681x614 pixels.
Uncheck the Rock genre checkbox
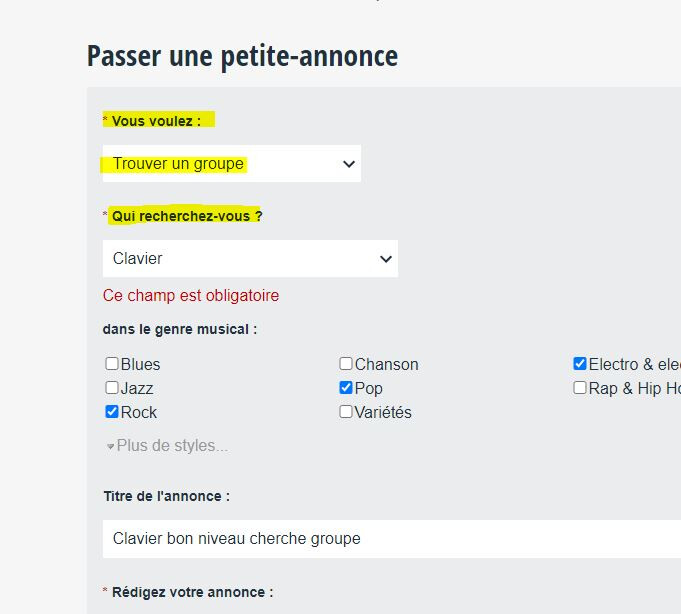point(112,412)
